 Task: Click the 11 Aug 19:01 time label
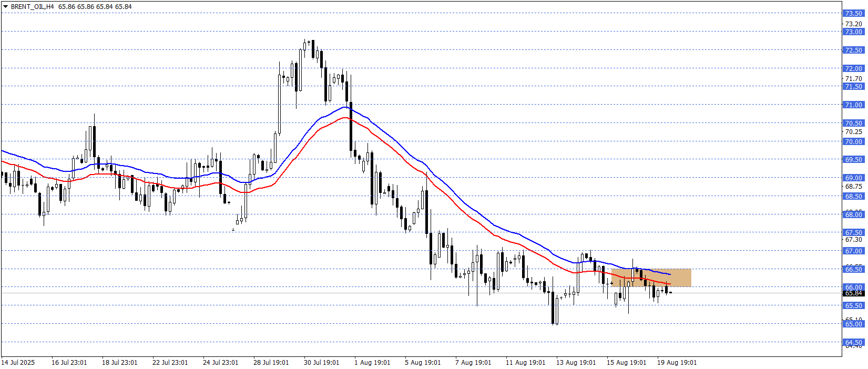click(525, 363)
